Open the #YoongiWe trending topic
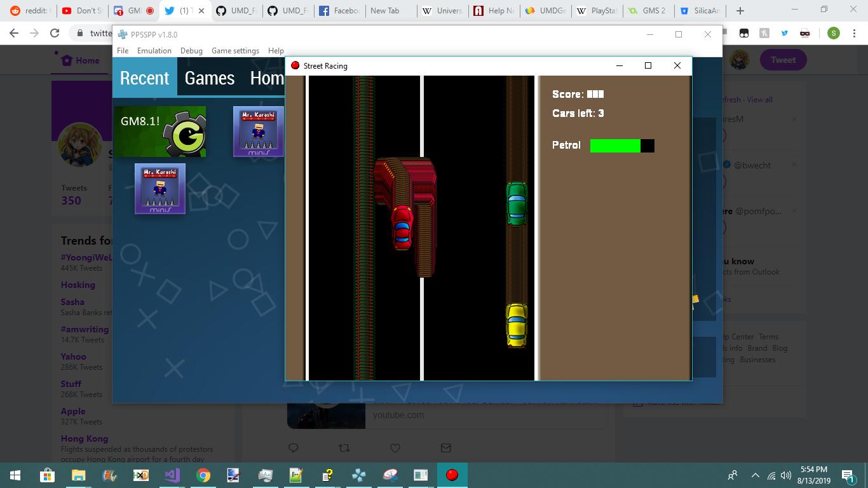Screen dimensions: 868x488 [x=86, y=257]
